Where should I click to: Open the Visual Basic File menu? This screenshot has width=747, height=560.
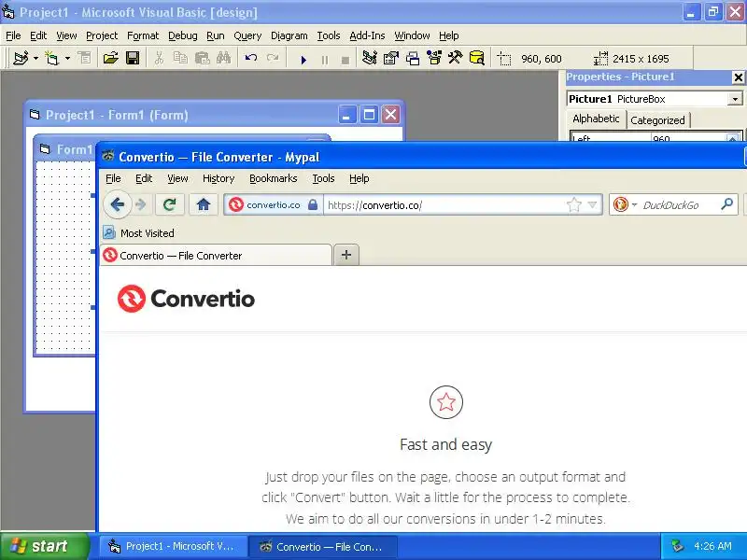point(13,35)
